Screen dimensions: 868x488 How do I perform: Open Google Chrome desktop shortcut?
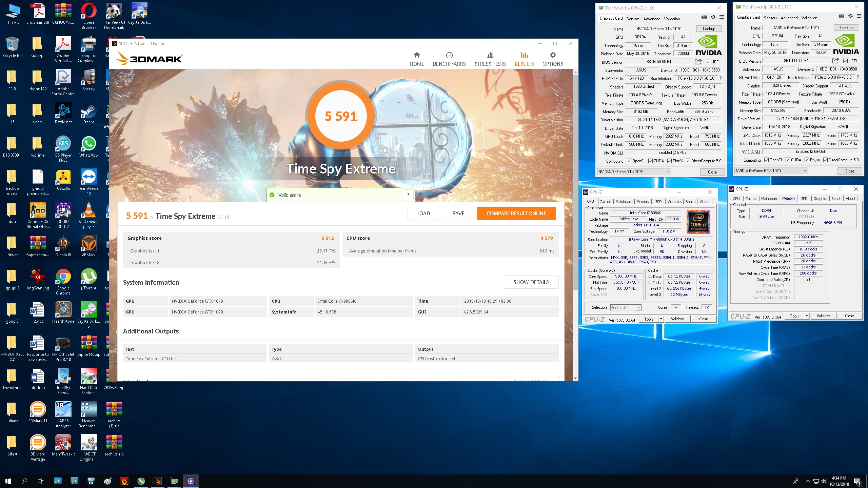tap(63, 282)
